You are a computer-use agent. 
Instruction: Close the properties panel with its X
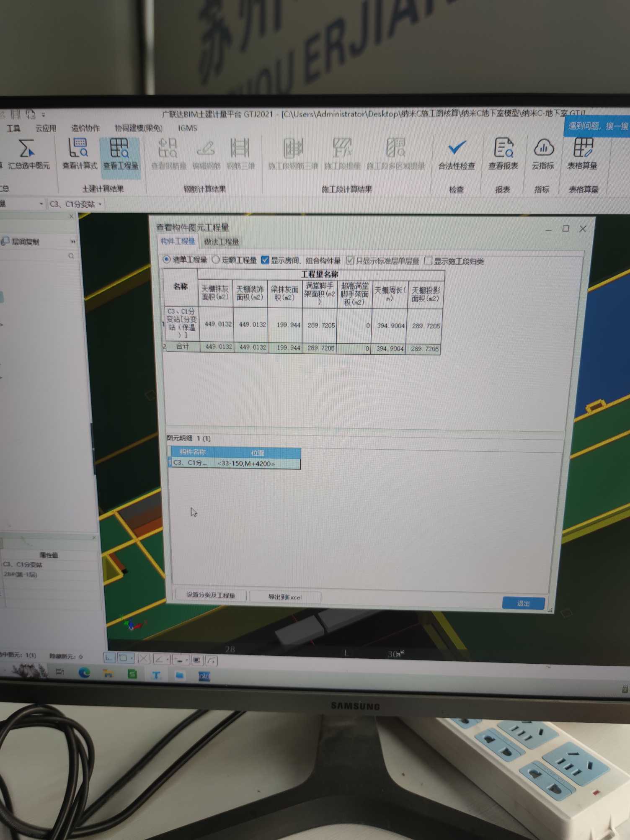[94, 538]
